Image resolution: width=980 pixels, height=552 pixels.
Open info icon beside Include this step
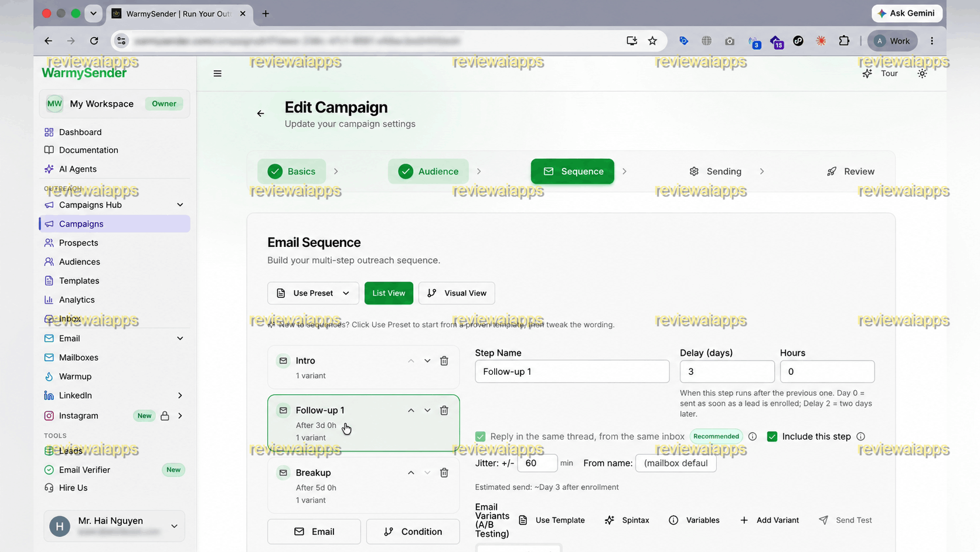pos(860,436)
